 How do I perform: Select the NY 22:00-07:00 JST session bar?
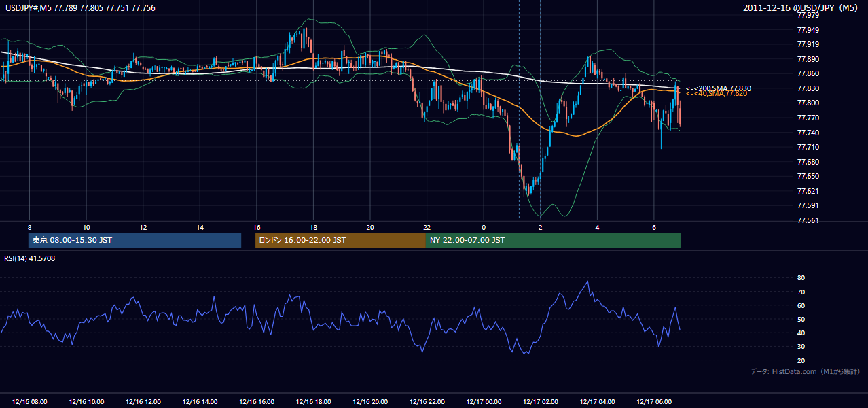(x=554, y=240)
